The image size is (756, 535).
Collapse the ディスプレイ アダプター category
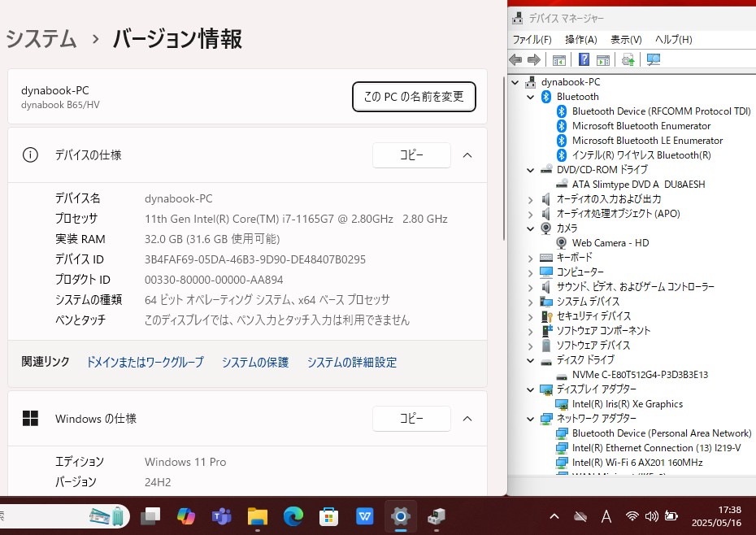[531, 389]
